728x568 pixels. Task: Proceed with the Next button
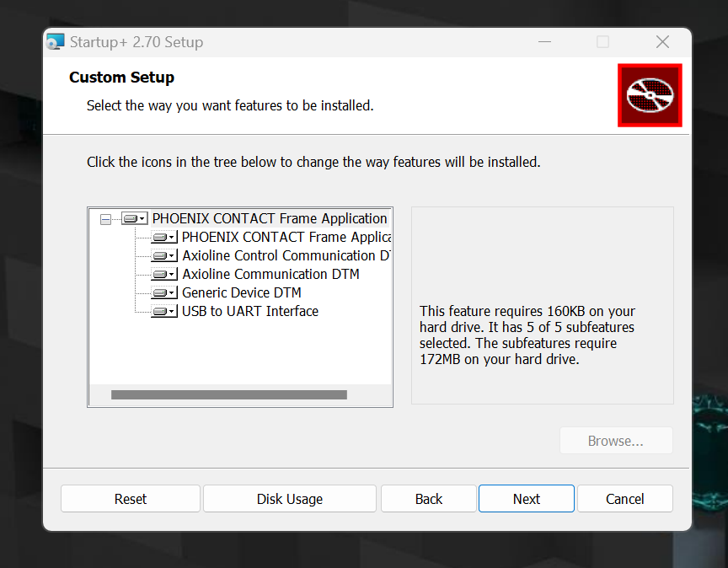527,499
